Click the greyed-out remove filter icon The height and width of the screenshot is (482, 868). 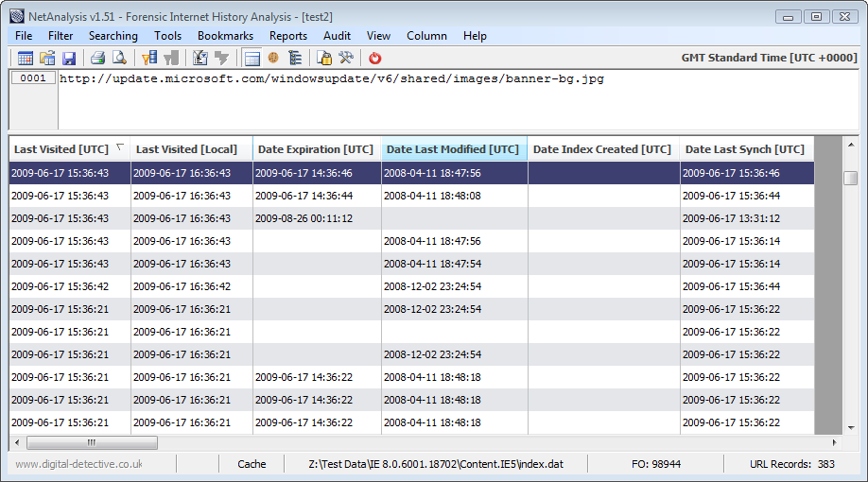tap(171, 58)
